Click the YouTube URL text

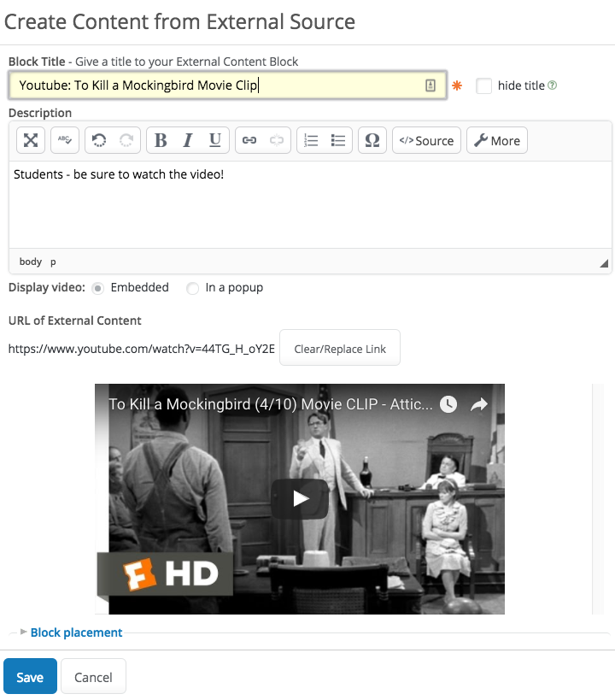(142, 349)
